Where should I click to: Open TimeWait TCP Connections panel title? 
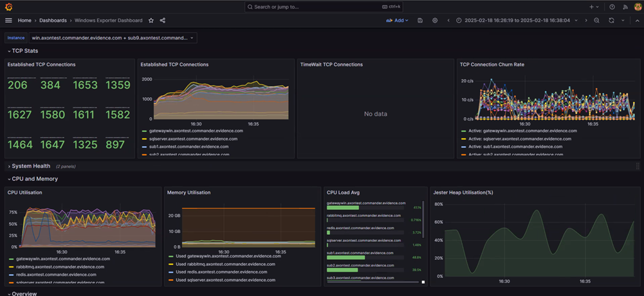tap(331, 64)
